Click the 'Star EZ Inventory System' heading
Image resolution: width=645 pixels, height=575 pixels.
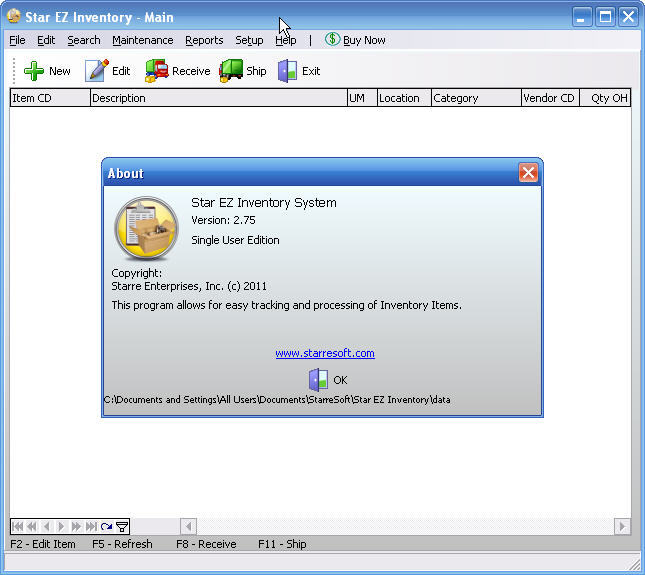[264, 202]
